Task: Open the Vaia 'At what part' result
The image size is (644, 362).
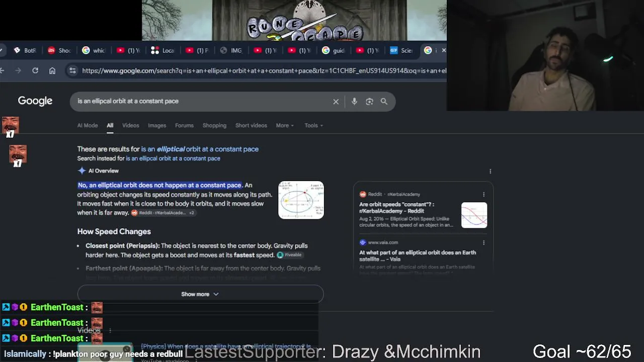Action: pyautogui.click(x=418, y=256)
